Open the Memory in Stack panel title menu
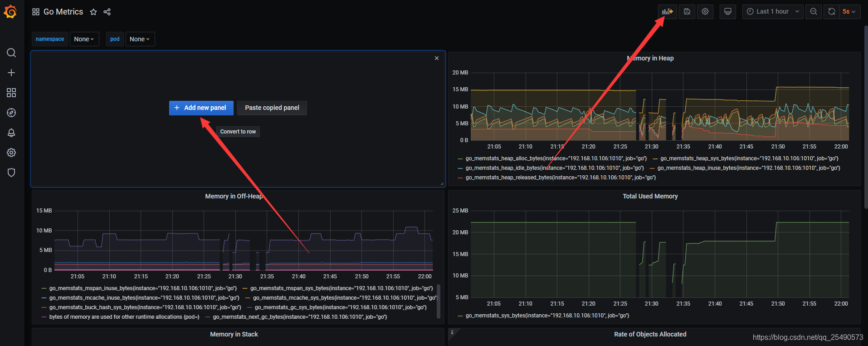Screen dimensions: 868x346 pyautogui.click(x=234, y=334)
